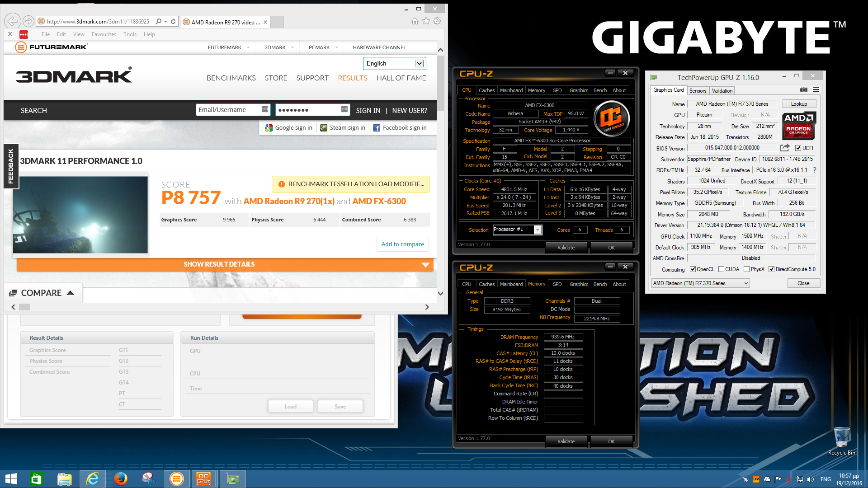Click the Steam sign in icon
Viewport: 868px width, 488px height.
(324, 128)
